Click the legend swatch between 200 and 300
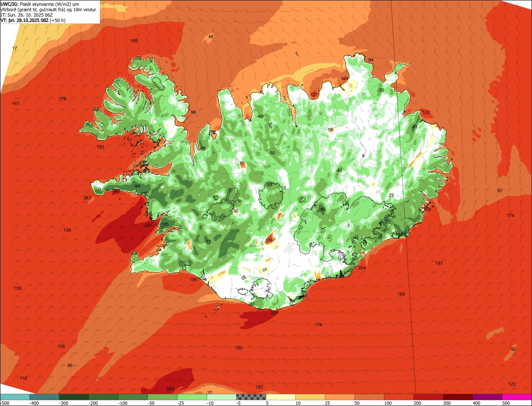 [428, 397]
